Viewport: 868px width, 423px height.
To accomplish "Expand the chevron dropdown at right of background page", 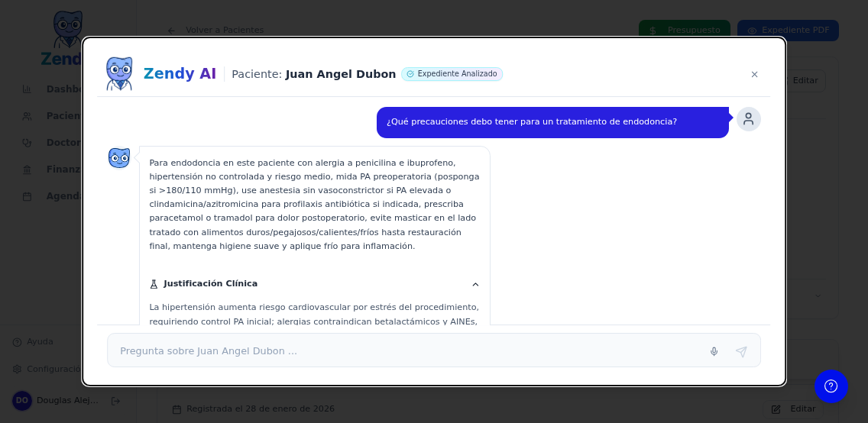I will coord(818,296).
